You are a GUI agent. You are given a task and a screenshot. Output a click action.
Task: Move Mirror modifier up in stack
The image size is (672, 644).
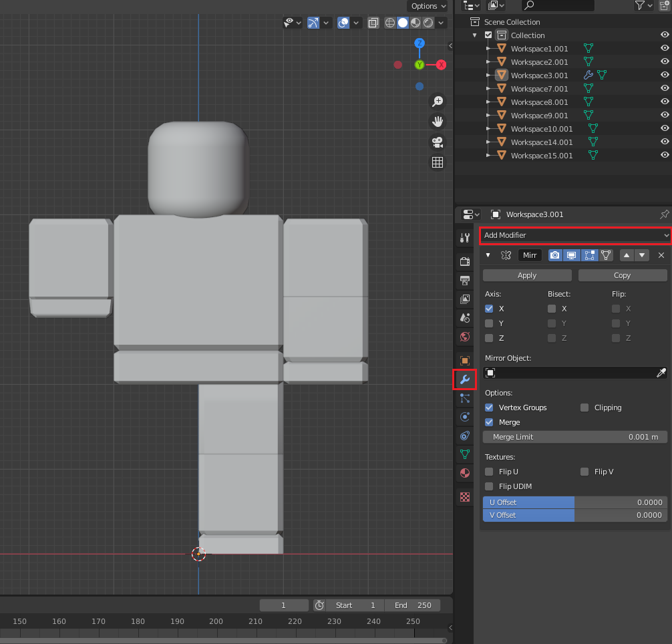(x=626, y=255)
